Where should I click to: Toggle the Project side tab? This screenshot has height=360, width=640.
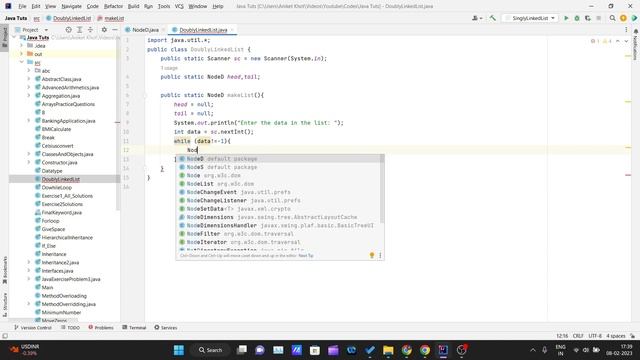[x=4, y=38]
